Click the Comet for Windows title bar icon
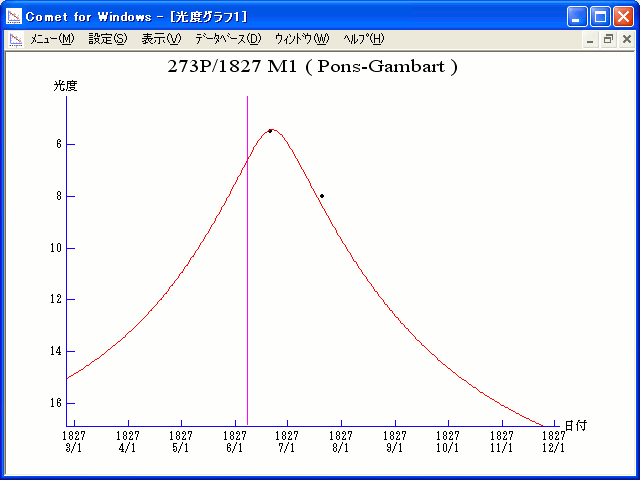 (14, 16)
